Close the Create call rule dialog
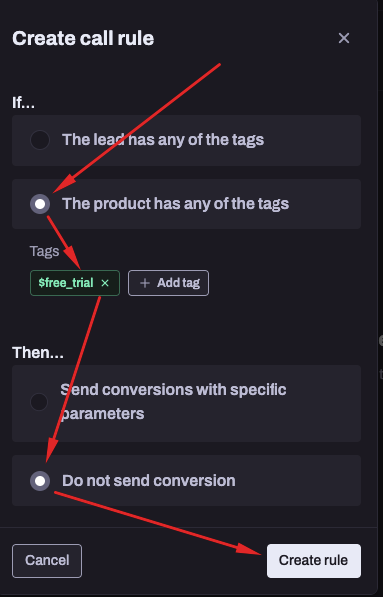This screenshot has width=383, height=597. pyautogui.click(x=344, y=38)
